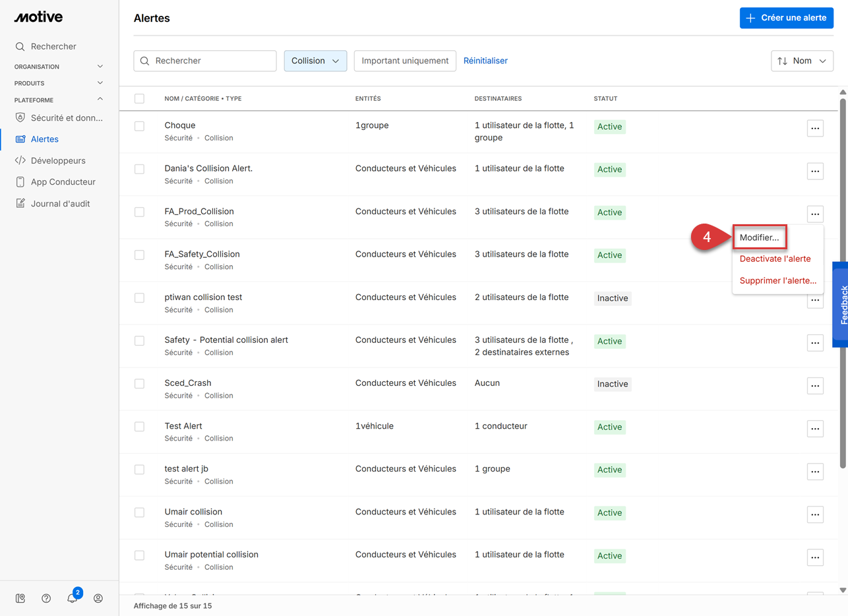Open Développeurs in the sidebar
This screenshot has height=616, width=848.
(58, 160)
